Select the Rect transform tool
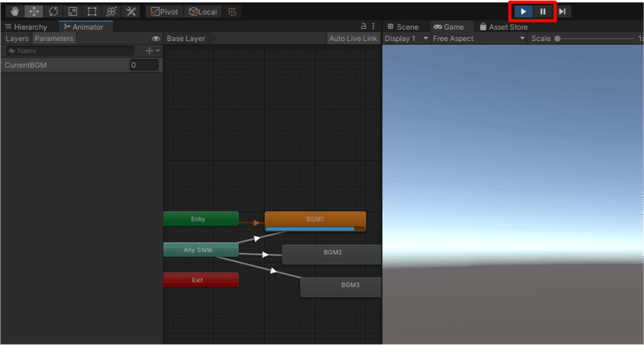The image size is (644, 345). (x=92, y=11)
